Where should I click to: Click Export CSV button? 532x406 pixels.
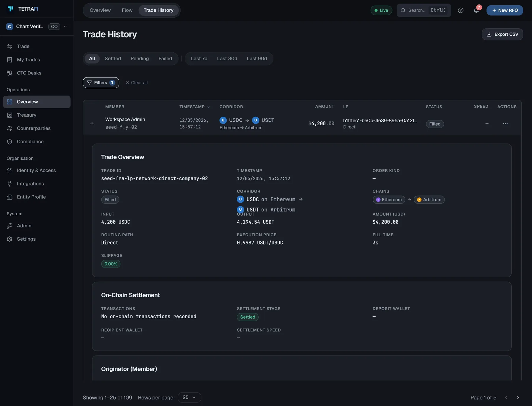coord(502,34)
